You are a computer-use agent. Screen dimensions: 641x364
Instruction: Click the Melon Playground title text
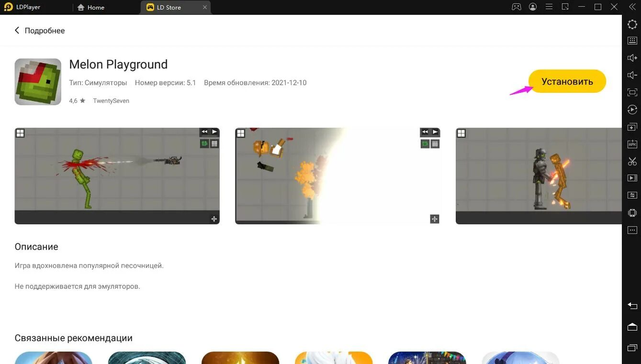(x=118, y=65)
